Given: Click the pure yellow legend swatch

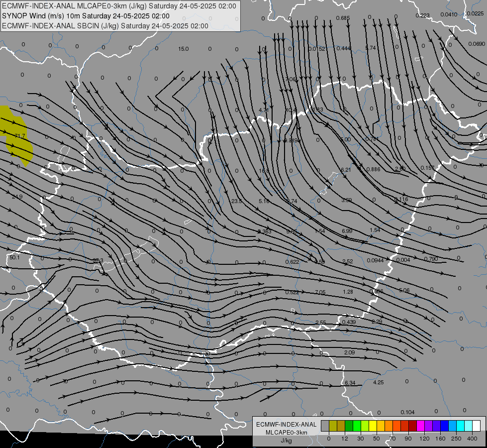Looking at the screenshot, I should click(x=373, y=426).
